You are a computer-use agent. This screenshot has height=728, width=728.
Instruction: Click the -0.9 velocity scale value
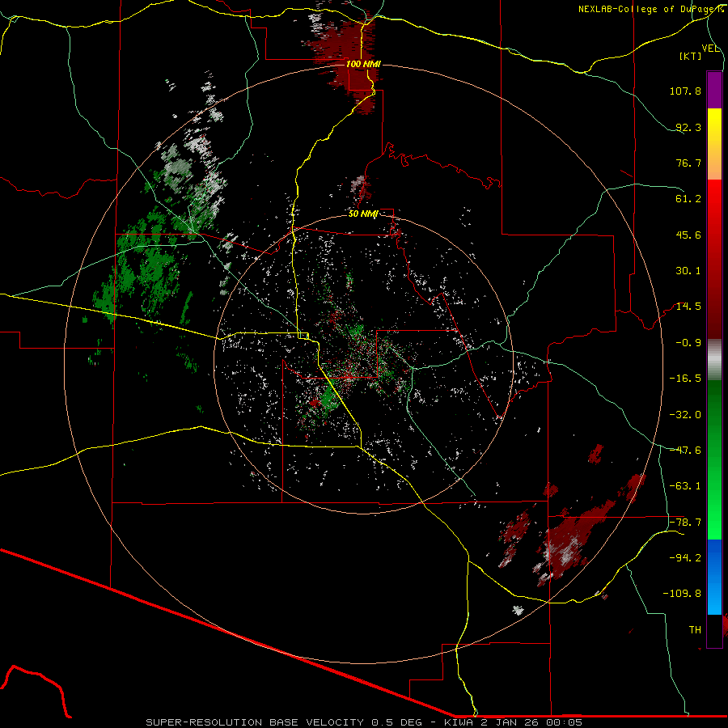click(x=688, y=343)
